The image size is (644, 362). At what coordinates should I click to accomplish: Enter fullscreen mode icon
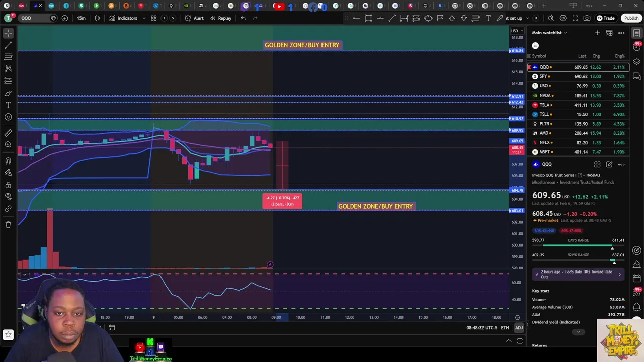pos(575,18)
